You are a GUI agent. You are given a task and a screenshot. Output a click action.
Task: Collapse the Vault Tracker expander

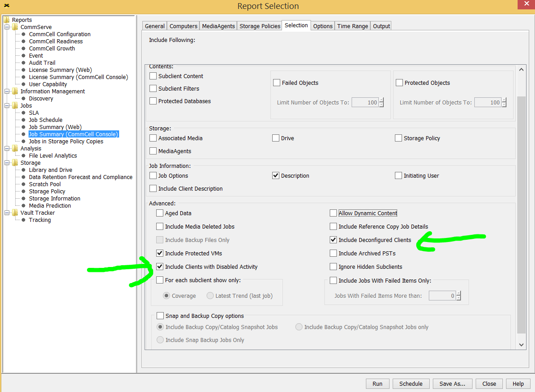[x=7, y=213]
